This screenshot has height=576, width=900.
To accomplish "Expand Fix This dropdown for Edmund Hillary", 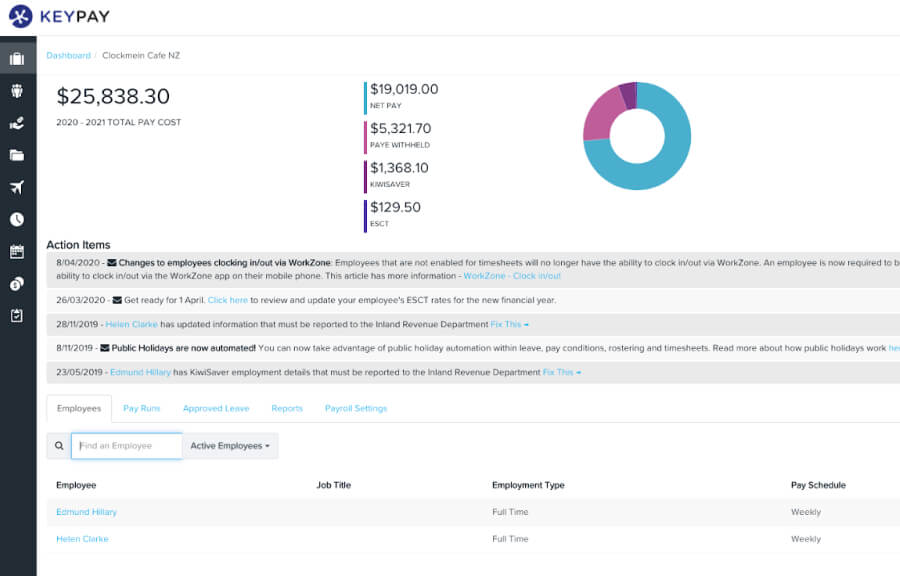I will [561, 372].
